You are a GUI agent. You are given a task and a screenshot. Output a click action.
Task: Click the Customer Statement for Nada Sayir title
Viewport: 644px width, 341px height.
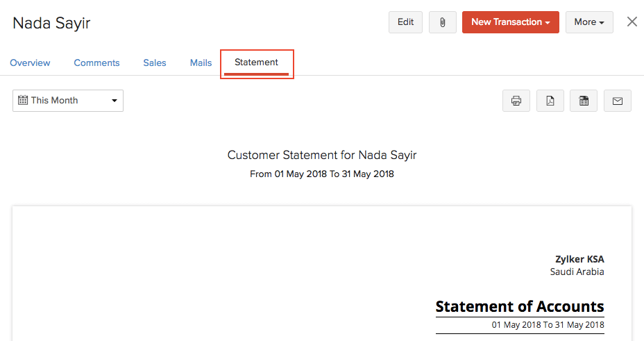(x=322, y=155)
